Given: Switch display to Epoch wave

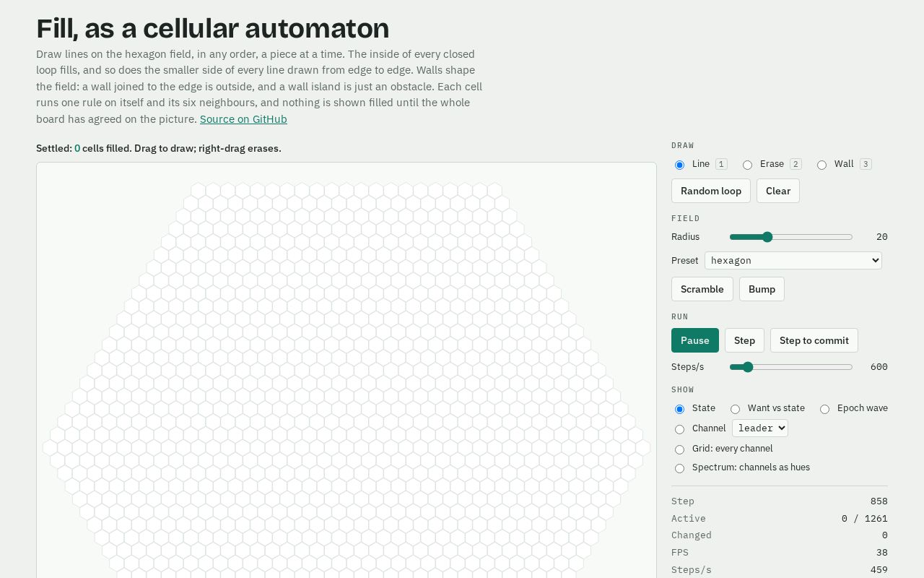Looking at the screenshot, I should [x=824, y=409].
